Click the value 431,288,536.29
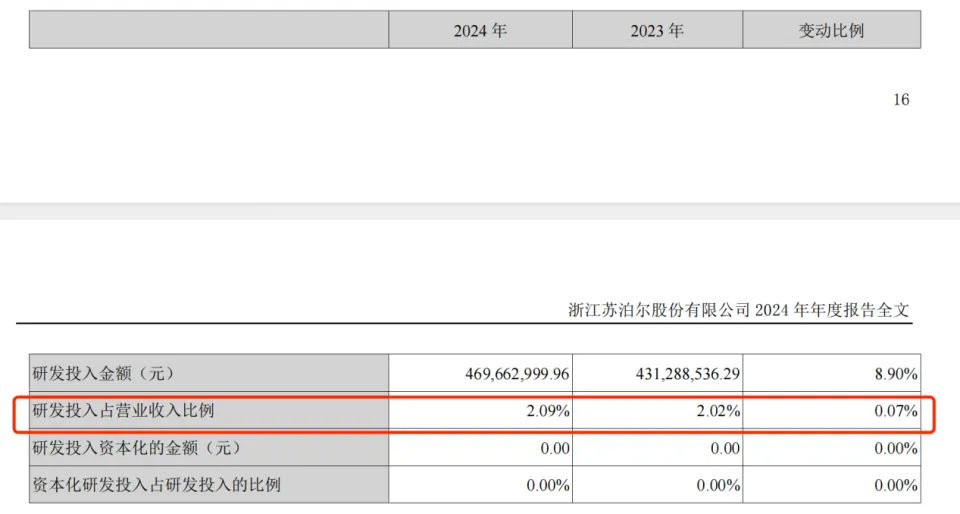 tap(685, 374)
